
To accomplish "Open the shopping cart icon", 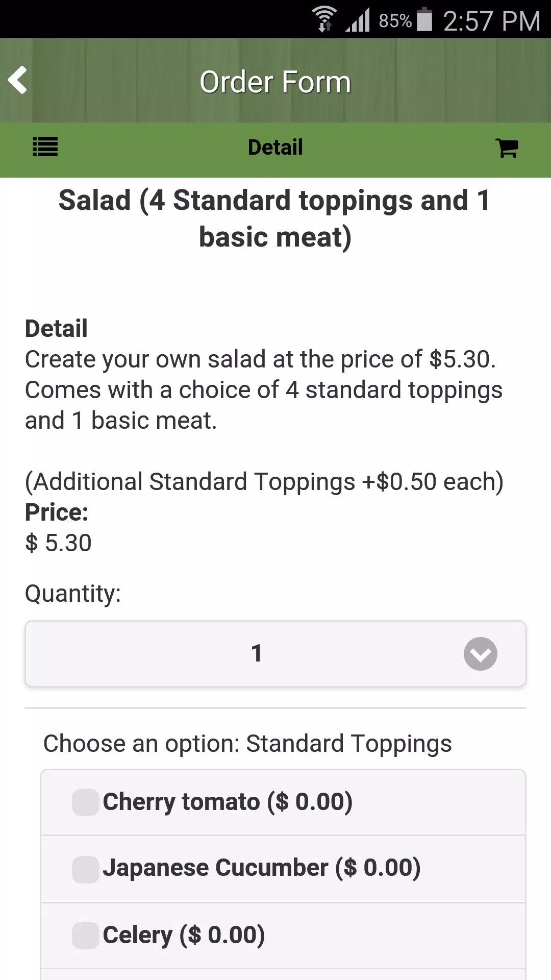I will pos(507,148).
